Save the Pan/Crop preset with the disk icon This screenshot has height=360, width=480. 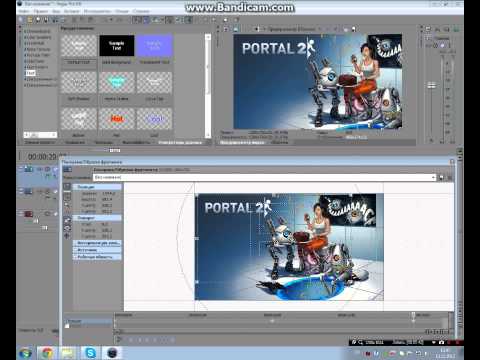click(442, 178)
